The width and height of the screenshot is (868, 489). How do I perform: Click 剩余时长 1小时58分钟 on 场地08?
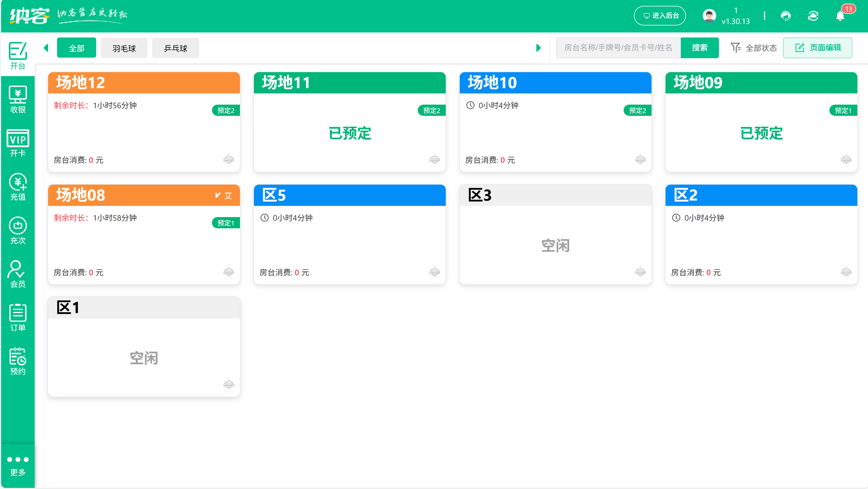point(95,218)
